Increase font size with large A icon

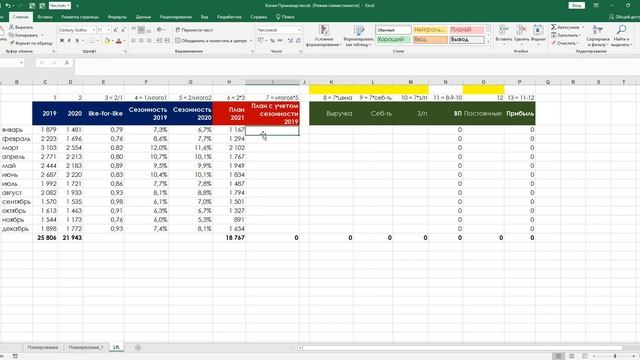[116, 30]
